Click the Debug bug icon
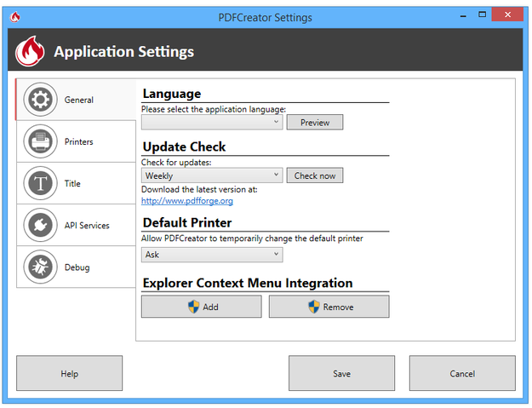This screenshot has width=532, height=408. coord(40,267)
